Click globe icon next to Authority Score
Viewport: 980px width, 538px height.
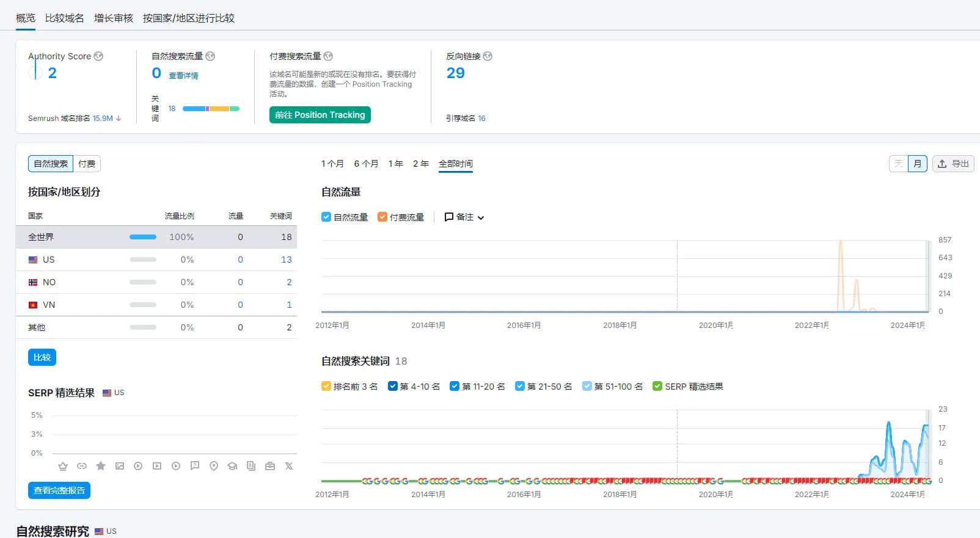98,56
